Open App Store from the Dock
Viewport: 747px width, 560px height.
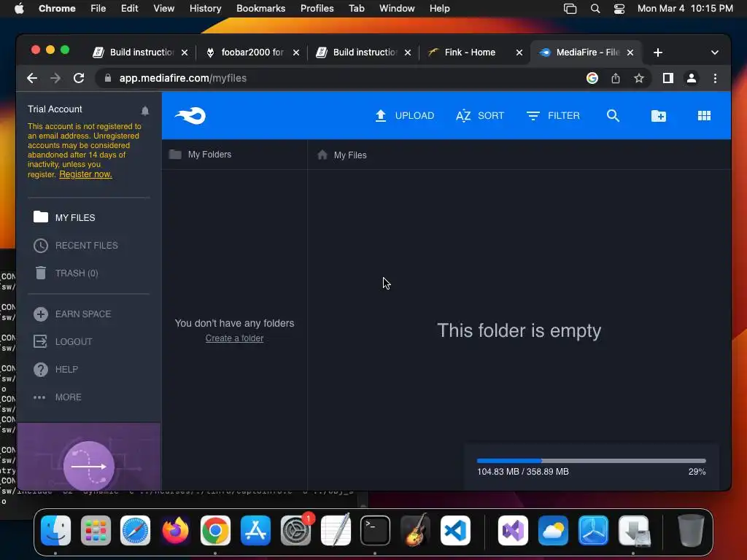[255, 531]
